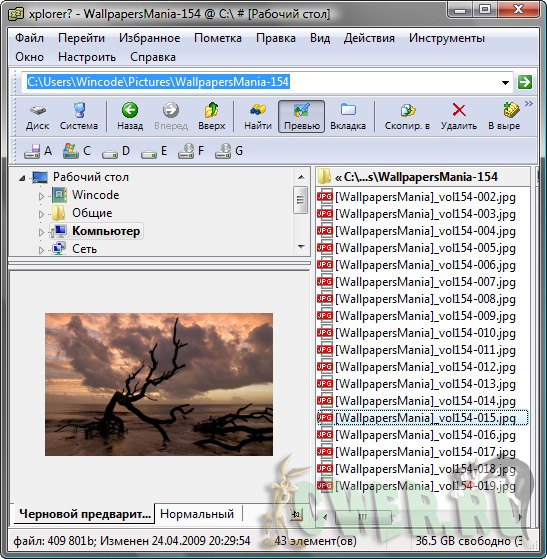Collapse the Рабочий стол tree node
Screen dimensions: 547x559
(22, 178)
